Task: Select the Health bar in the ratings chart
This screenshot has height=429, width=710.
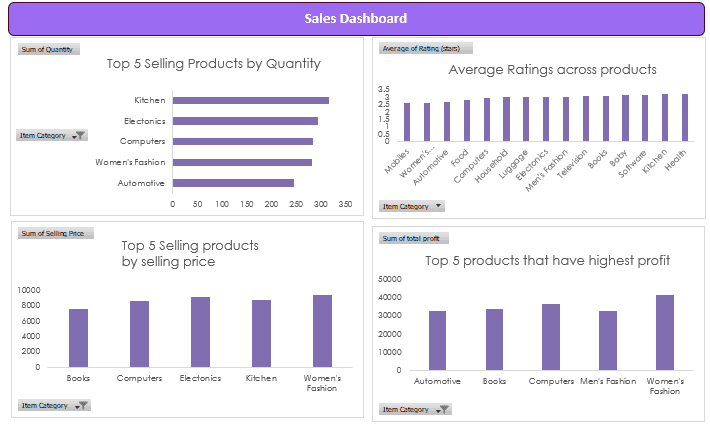Action: (x=685, y=117)
